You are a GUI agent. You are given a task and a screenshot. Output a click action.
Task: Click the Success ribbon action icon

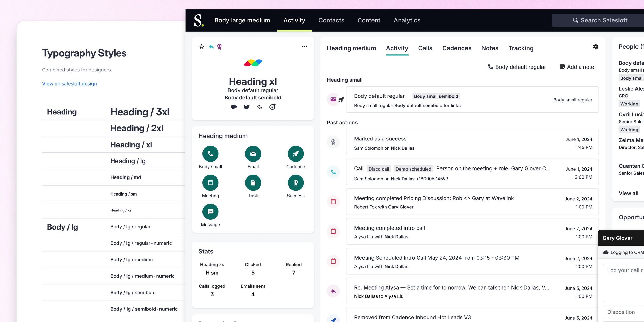pyautogui.click(x=295, y=183)
